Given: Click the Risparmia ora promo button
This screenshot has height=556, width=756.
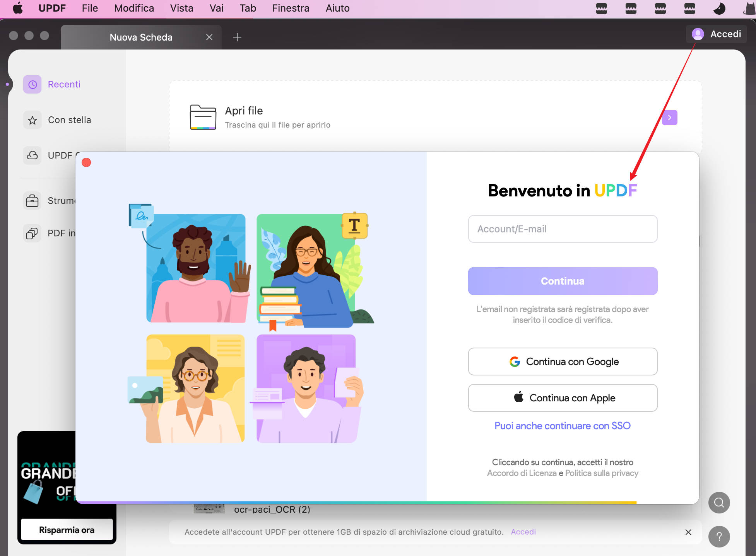Looking at the screenshot, I should 67,530.
